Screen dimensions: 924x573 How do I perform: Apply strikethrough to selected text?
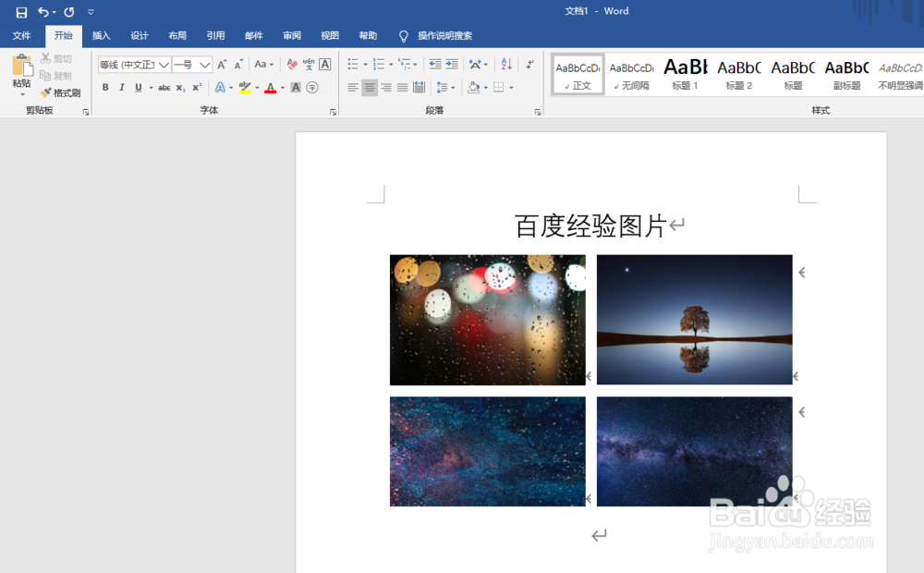166,87
